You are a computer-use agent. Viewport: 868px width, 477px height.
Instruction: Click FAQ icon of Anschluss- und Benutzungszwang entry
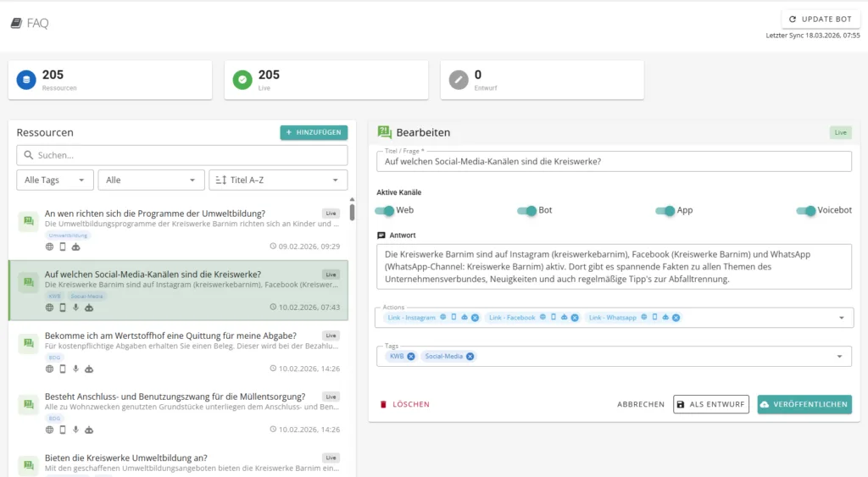28,404
